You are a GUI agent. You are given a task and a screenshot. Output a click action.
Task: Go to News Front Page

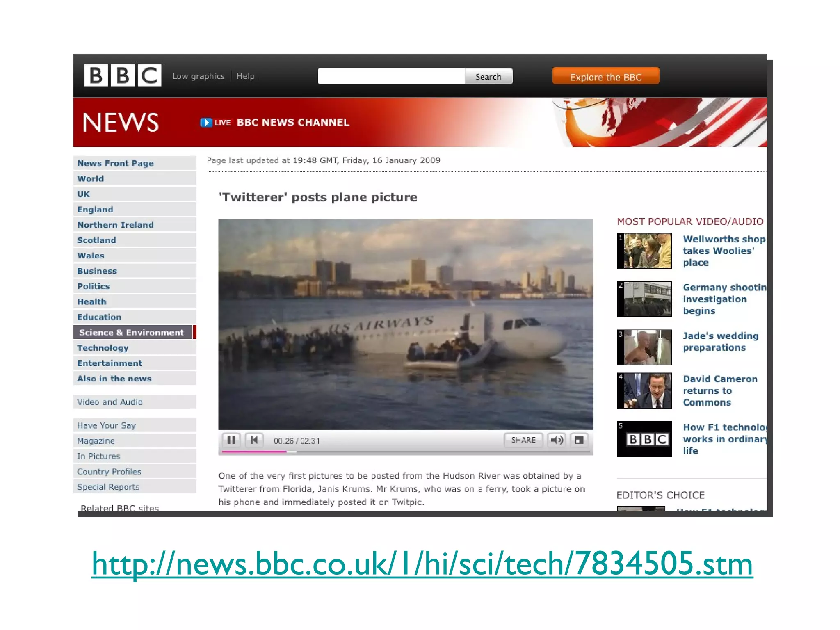[135, 163]
